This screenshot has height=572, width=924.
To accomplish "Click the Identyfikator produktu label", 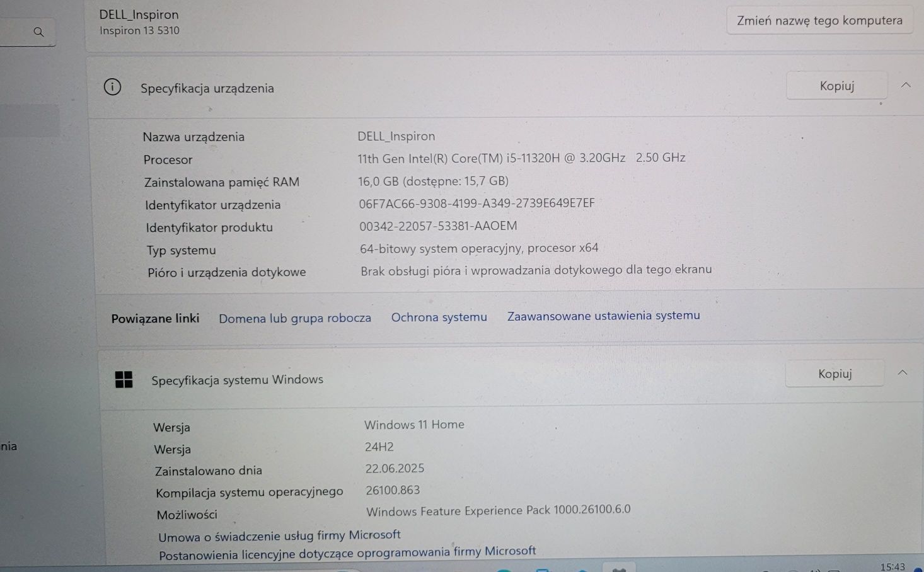I will click(x=209, y=227).
